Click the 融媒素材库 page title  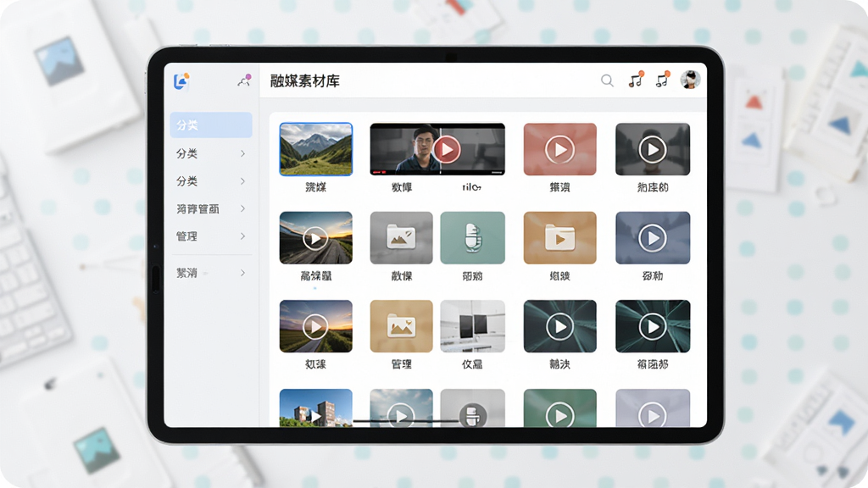point(305,81)
